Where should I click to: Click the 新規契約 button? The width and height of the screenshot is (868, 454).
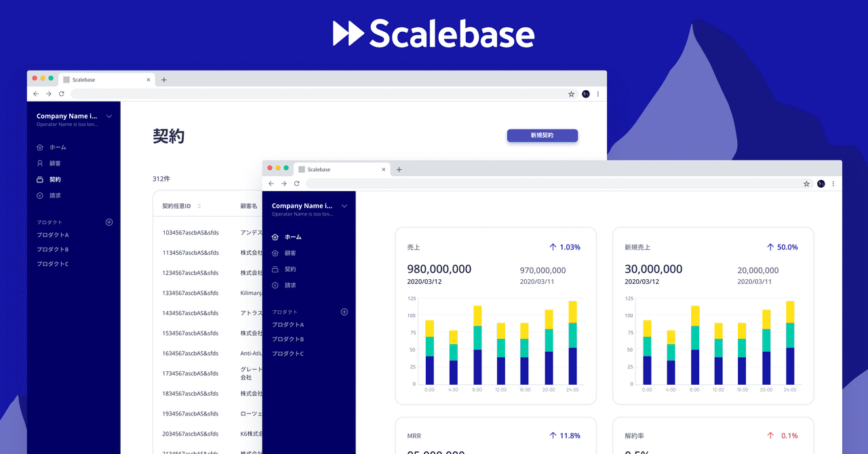[x=542, y=136]
